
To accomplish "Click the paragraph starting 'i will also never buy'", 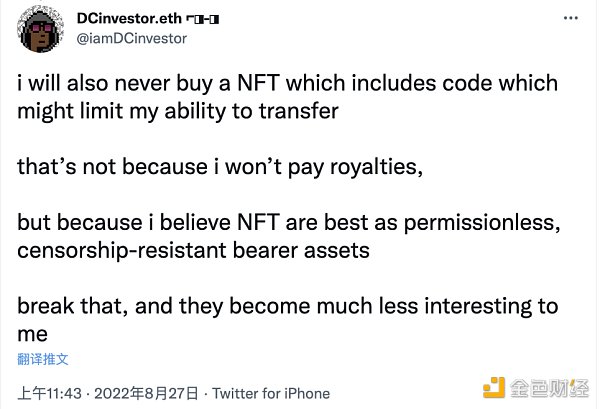I will point(288,84).
